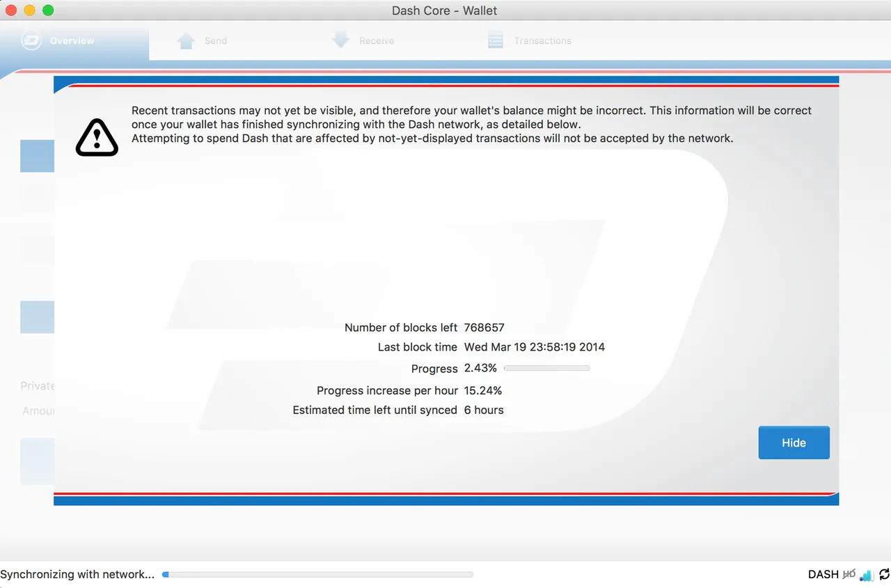Click the "Last block time" label

pyautogui.click(x=418, y=347)
